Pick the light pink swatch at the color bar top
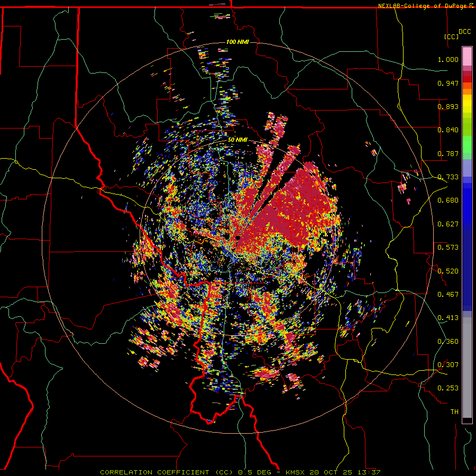This screenshot has width=476, height=476. pyautogui.click(x=467, y=56)
